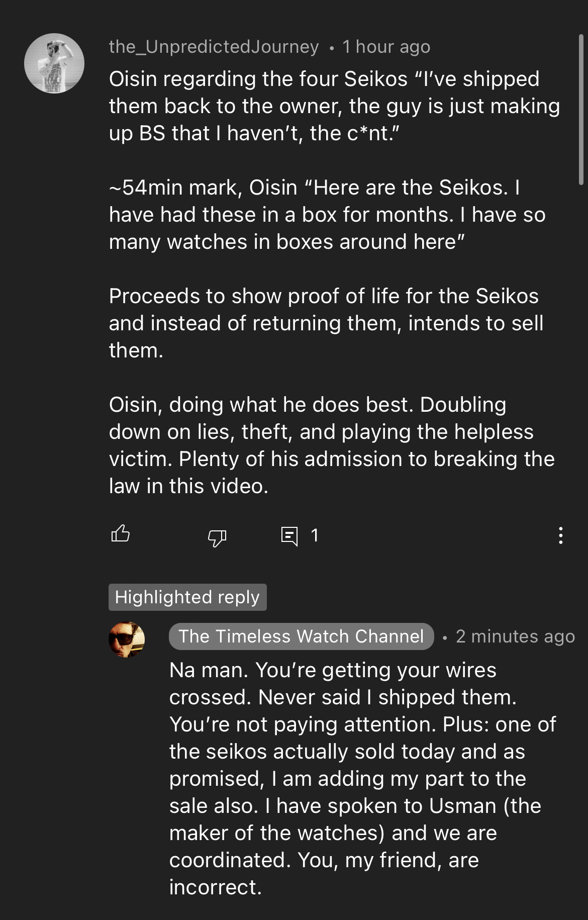The image size is (588, 920).
Task: Click reply text 'Na man. You're getting'
Action: coord(333,670)
